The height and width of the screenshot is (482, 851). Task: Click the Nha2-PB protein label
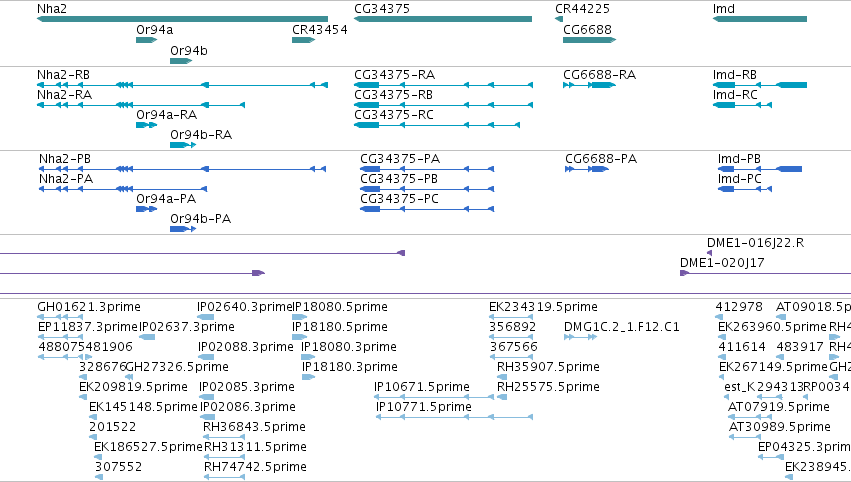[65, 159]
